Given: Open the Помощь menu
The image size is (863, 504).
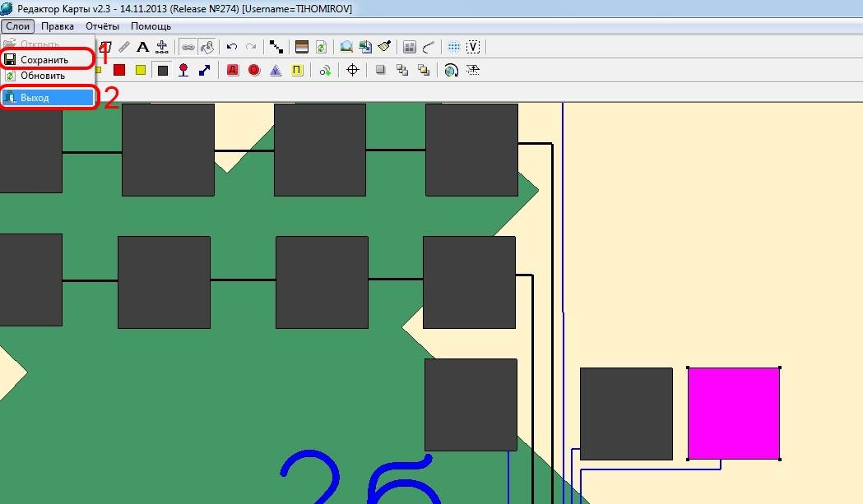Looking at the screenshot, I should pyautogui.click(x=151, y=25).
